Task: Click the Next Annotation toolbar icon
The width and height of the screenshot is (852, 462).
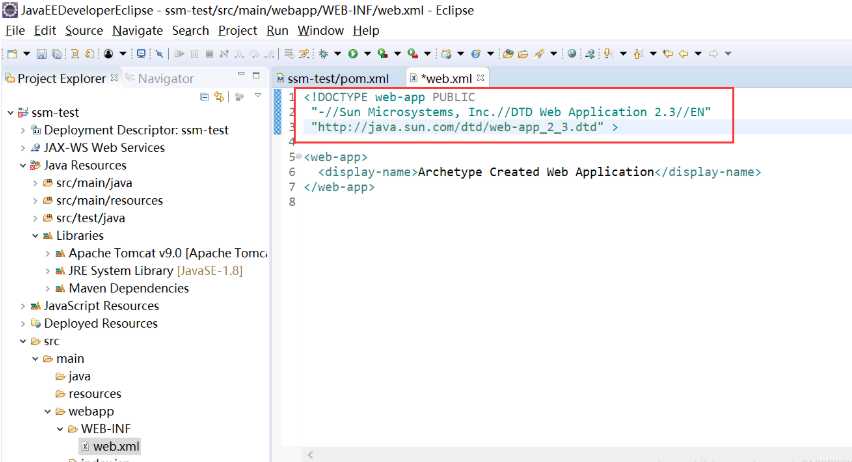Action: [x=607, y=53]
